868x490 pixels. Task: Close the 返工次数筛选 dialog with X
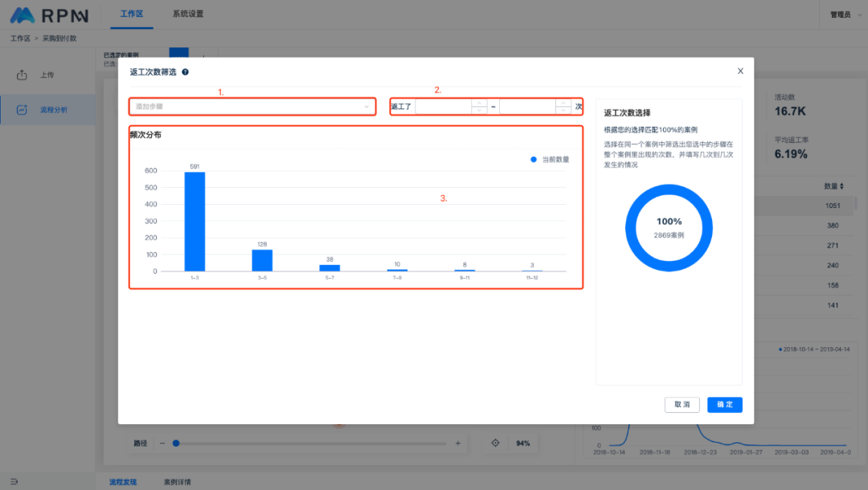coord(740,71)
